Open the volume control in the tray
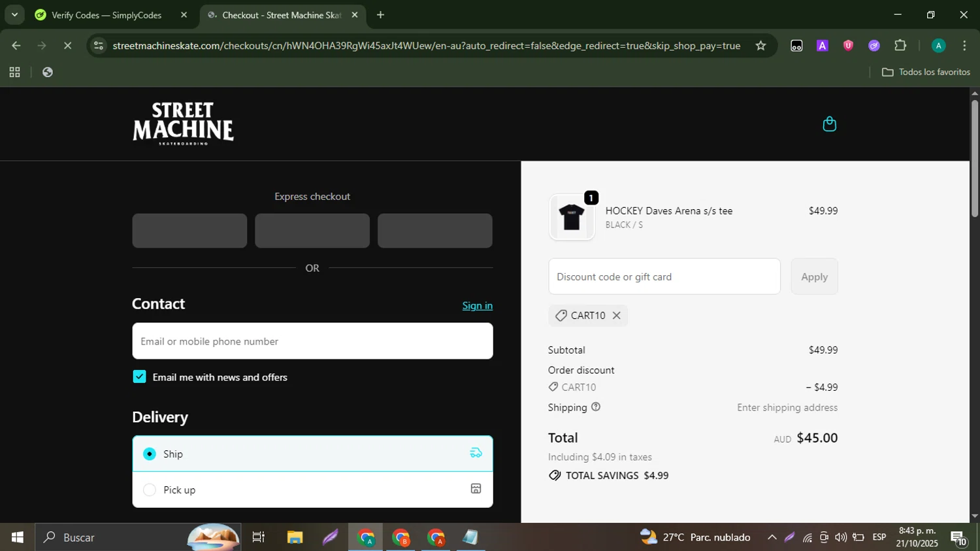Screen dimensions: 980x551 coord(840,537)
